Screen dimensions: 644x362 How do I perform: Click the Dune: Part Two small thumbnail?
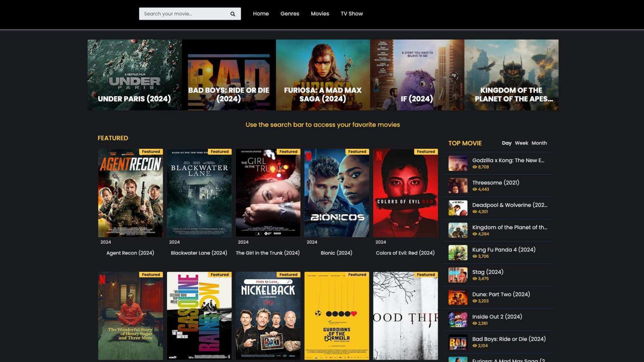tap(458, 298)
